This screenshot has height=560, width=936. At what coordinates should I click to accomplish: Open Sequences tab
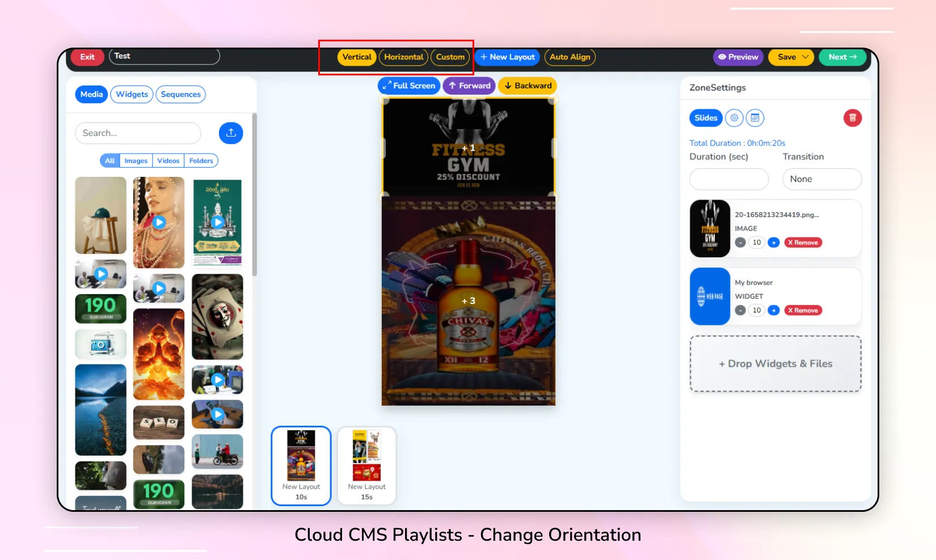180,94
